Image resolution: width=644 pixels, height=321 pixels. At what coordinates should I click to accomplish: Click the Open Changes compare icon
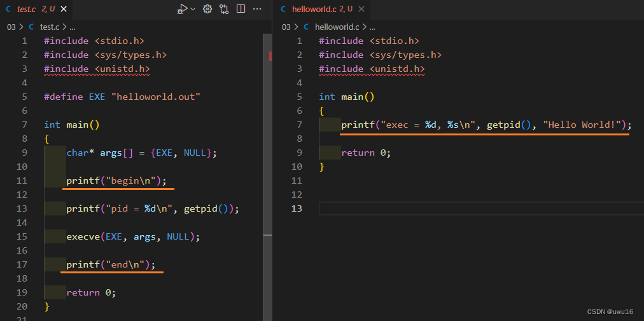coord(224,9)
